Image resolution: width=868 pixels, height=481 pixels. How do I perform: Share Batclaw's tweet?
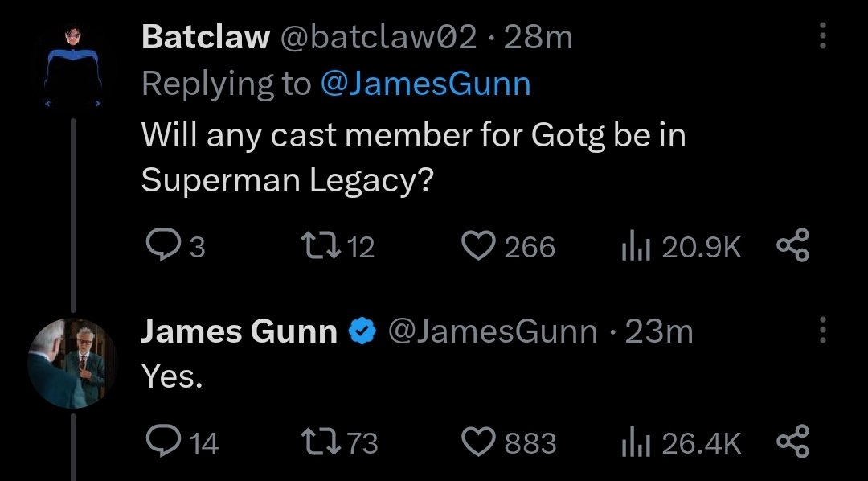[x=792, y=246]
